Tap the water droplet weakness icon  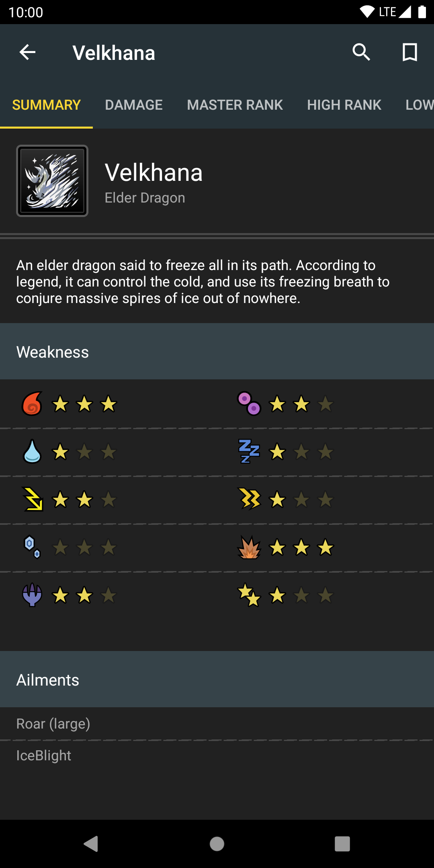[x=32, y=451]
